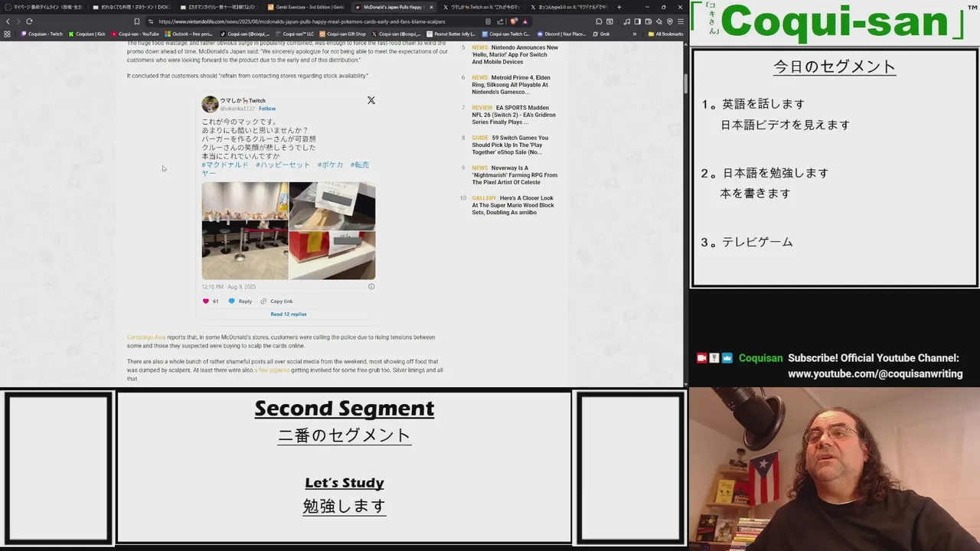980x551 pixels.
Task: Click the tweet Reply button
Action: (x=240, y=301)
